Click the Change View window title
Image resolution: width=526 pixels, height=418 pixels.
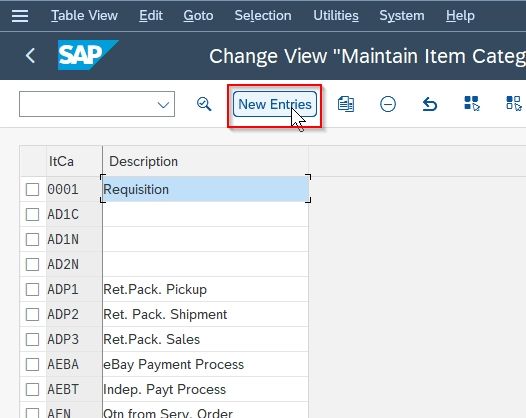pos(367,56)
